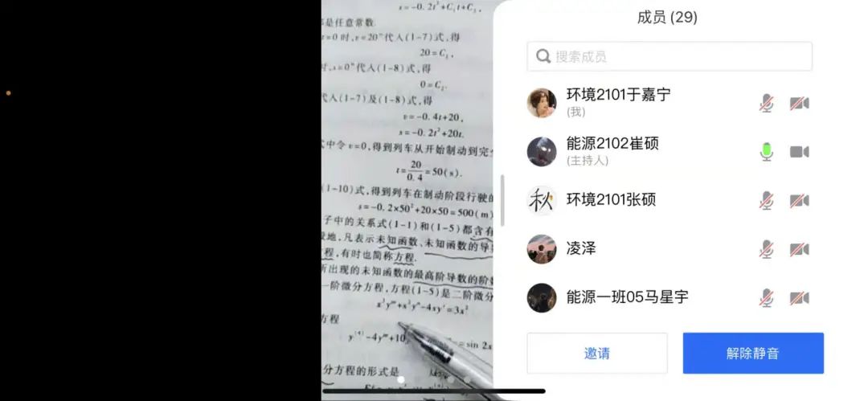The width and height of the screenshot is (868, 401).
Task: Click the disabled camera icon for 环境2101张硕
Action: [x=800, y=201]
